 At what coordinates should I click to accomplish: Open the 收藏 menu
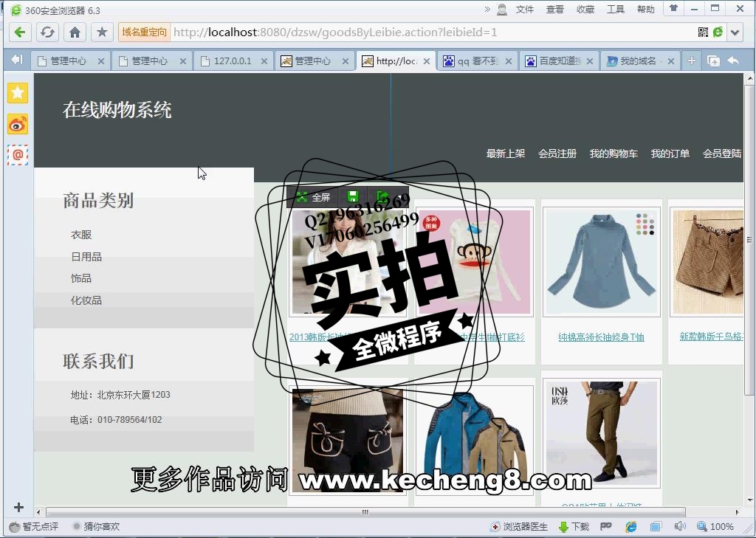(x=585, y=9)
